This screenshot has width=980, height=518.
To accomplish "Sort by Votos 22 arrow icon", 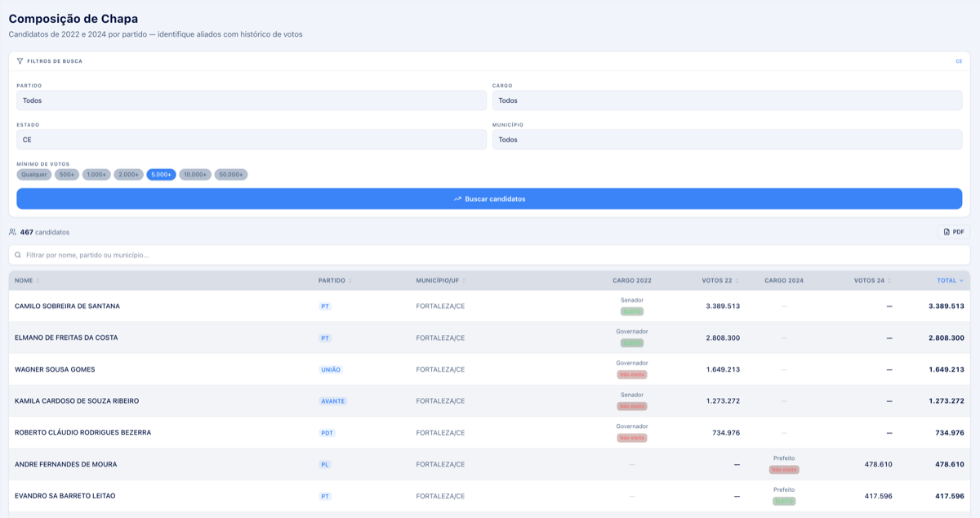I will coord(737,281).
